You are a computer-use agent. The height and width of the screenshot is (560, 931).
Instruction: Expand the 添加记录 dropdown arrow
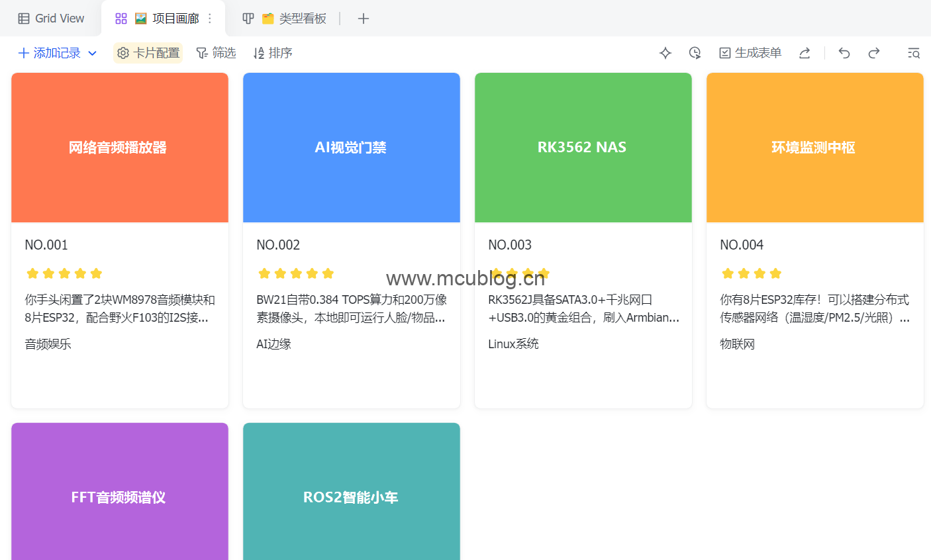(93, 53)
